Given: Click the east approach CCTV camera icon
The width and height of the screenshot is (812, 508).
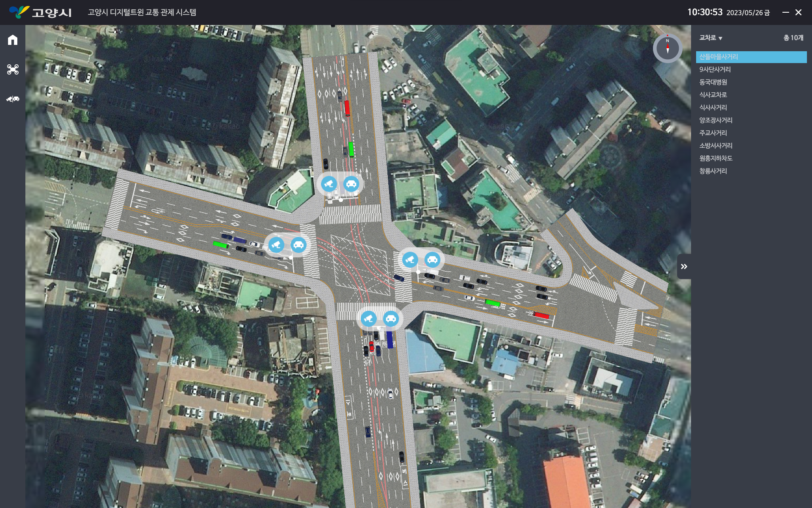Looking at the screenshot, I should point(410,260).
